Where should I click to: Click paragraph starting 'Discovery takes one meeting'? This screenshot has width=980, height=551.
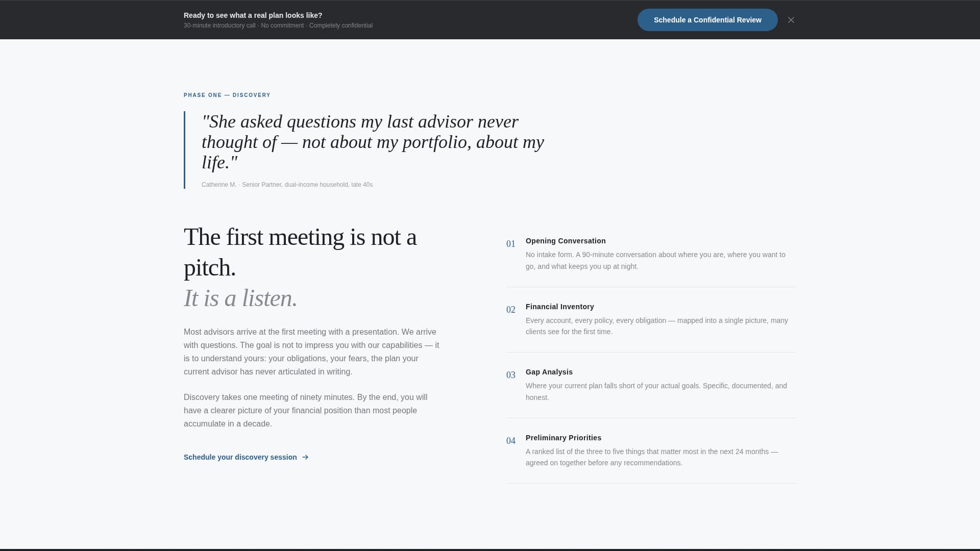coord(306,410)
